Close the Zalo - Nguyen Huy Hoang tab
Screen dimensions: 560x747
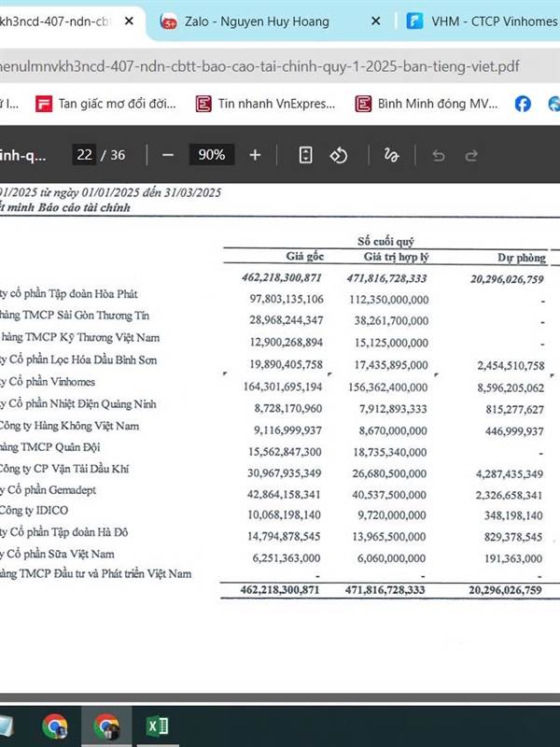click(375, 21)
